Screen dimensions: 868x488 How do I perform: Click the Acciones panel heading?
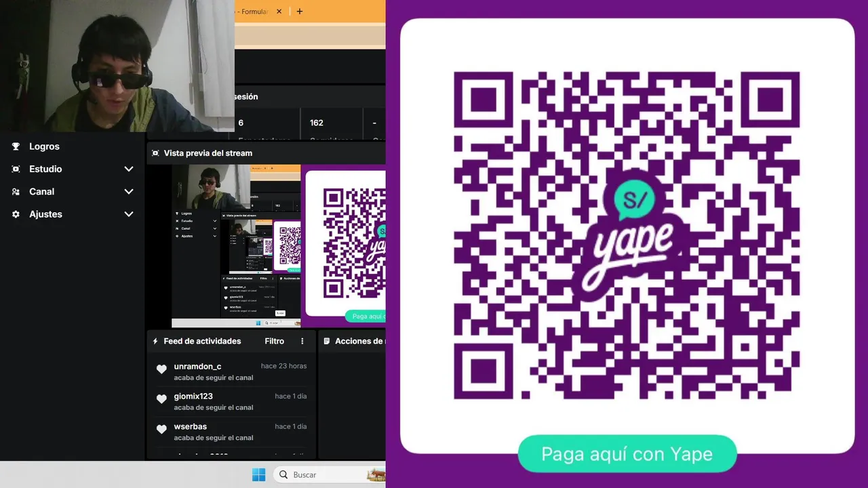[x=360, y=341]
